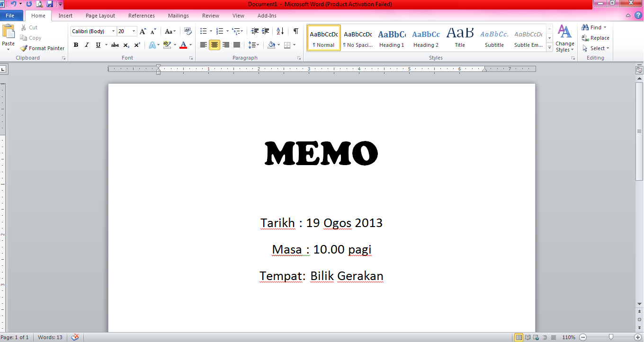Open the Multilevel List dropdown

(x=238, y=31)
